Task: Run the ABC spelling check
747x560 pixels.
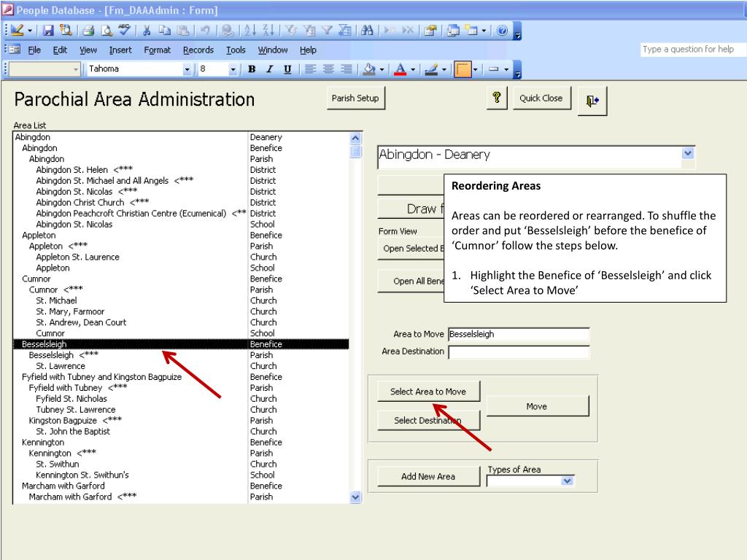Action: point(124,31)
